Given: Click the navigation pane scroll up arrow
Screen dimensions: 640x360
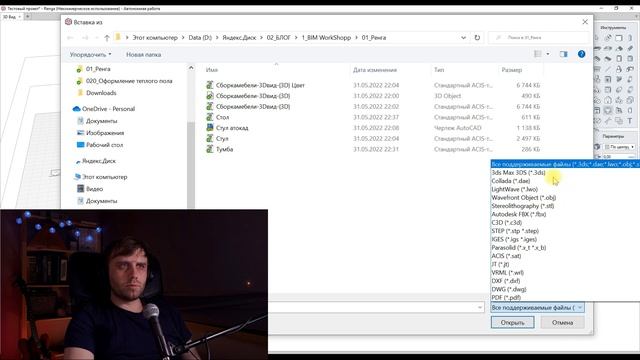Looking at the screenshot, I should 191,68.
